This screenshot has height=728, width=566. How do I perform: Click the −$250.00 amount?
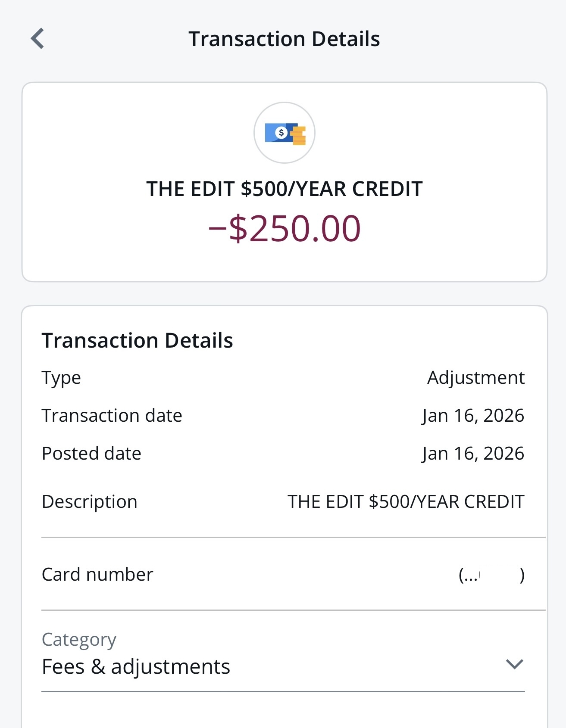click(x=284, y=230)
